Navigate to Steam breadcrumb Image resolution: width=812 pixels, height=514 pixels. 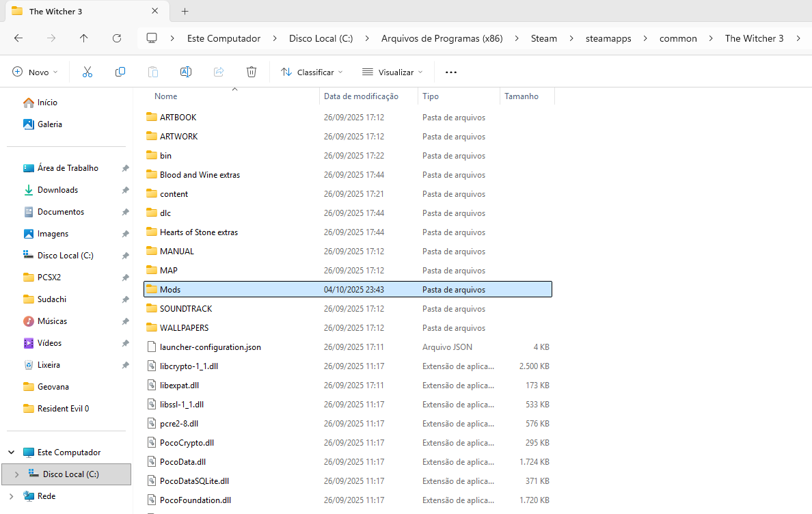click(x=544, y=38)
